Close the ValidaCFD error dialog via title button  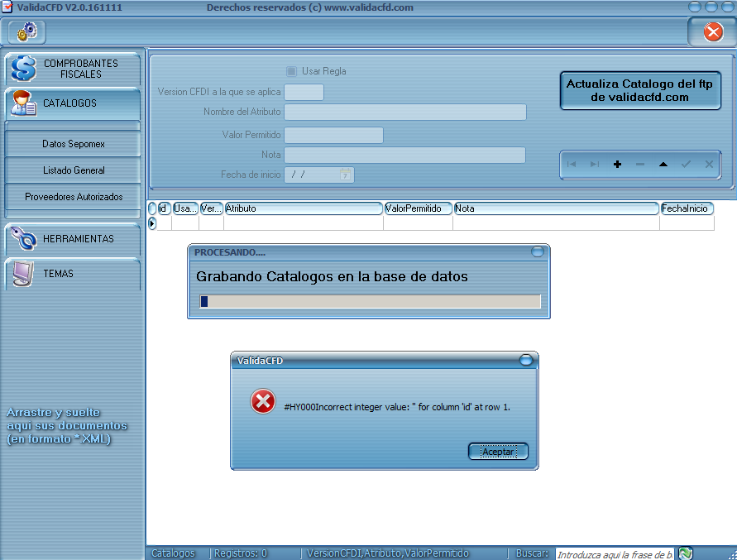[526, 360]
